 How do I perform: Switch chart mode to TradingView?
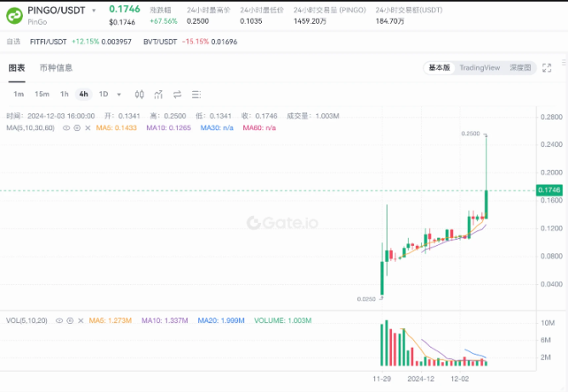tap(480, 68)
